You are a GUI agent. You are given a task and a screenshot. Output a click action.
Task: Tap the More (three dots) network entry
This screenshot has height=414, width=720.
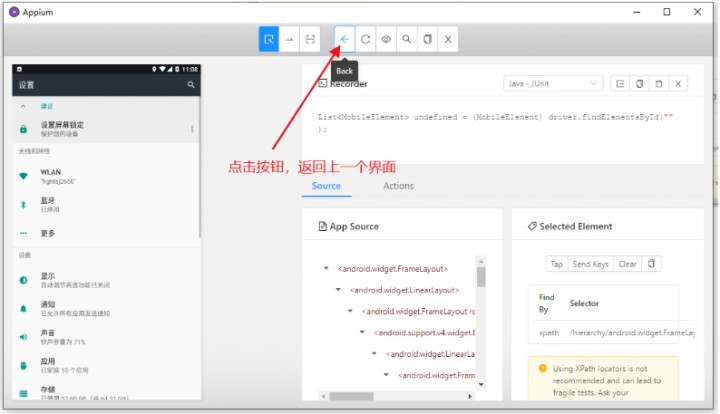107,233
